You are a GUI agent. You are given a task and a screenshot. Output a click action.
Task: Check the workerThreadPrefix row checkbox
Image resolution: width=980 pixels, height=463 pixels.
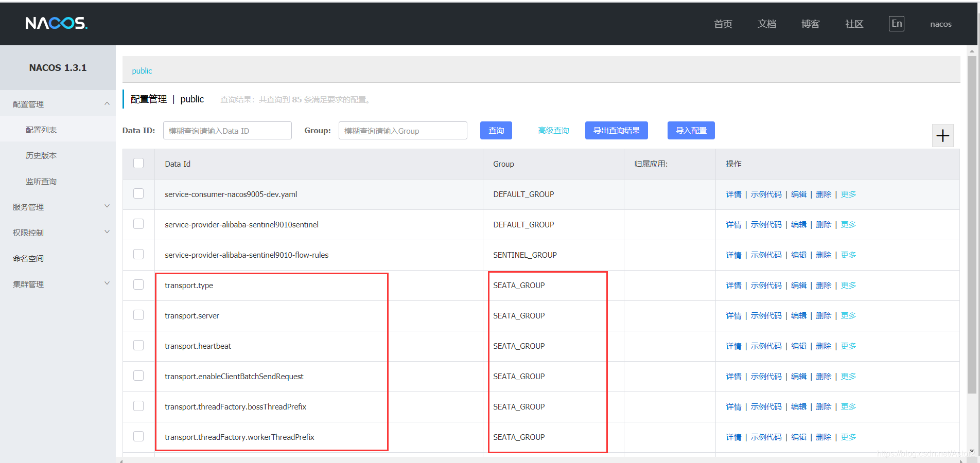pyautogui.click(x=138, y=436)
